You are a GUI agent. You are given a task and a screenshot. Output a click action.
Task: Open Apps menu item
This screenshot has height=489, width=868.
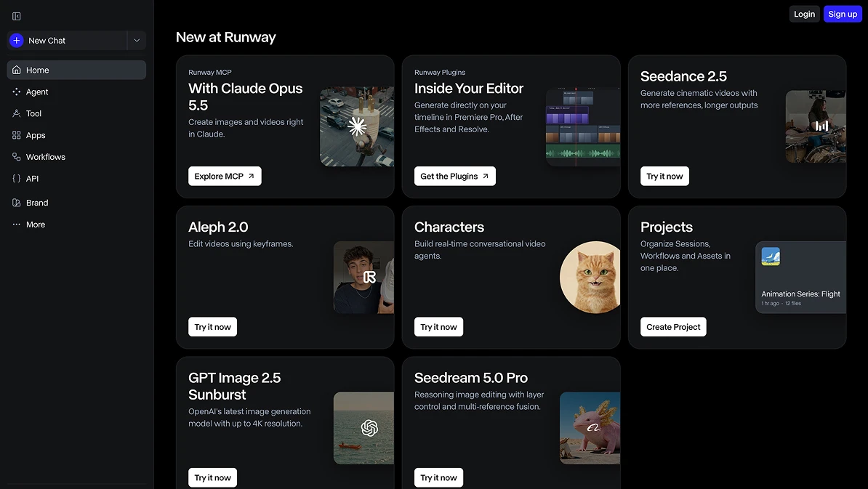click(76, 135)
